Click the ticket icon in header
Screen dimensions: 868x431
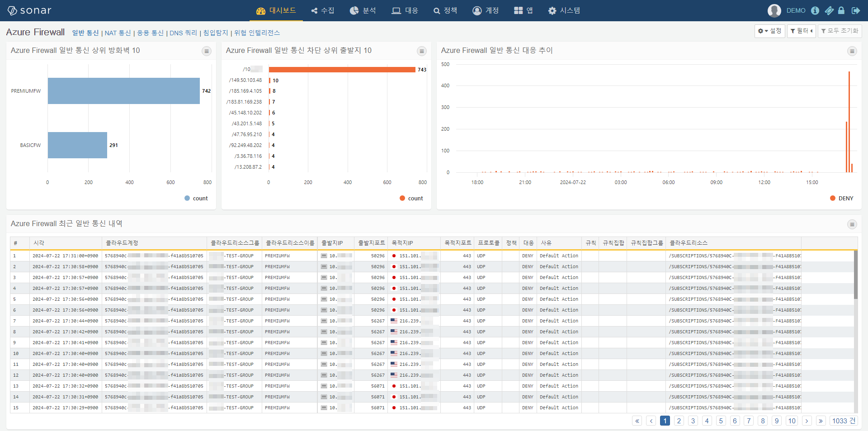pyautogui.click(x=829, y=10)
